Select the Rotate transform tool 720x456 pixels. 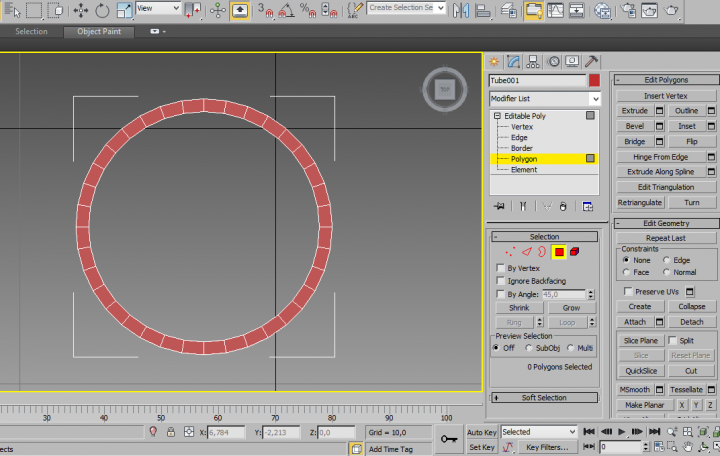click(x=101, y=11)
